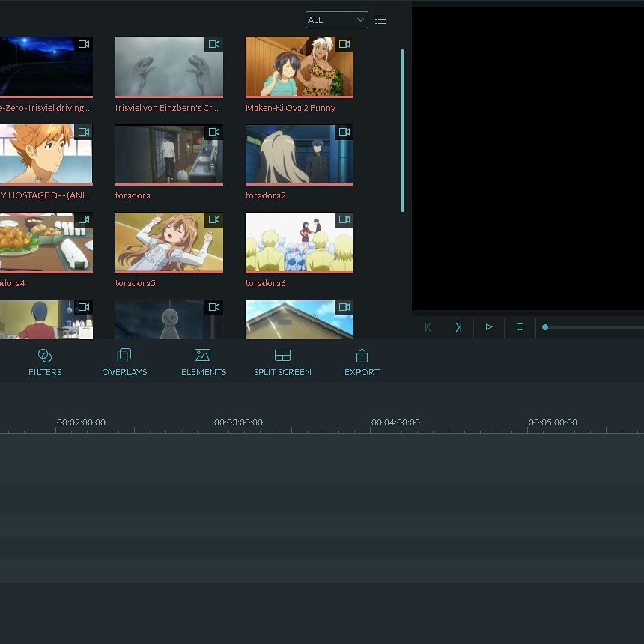Click the Export button
The height and width of the screenshot is (644, 644).
coord(362,362)
